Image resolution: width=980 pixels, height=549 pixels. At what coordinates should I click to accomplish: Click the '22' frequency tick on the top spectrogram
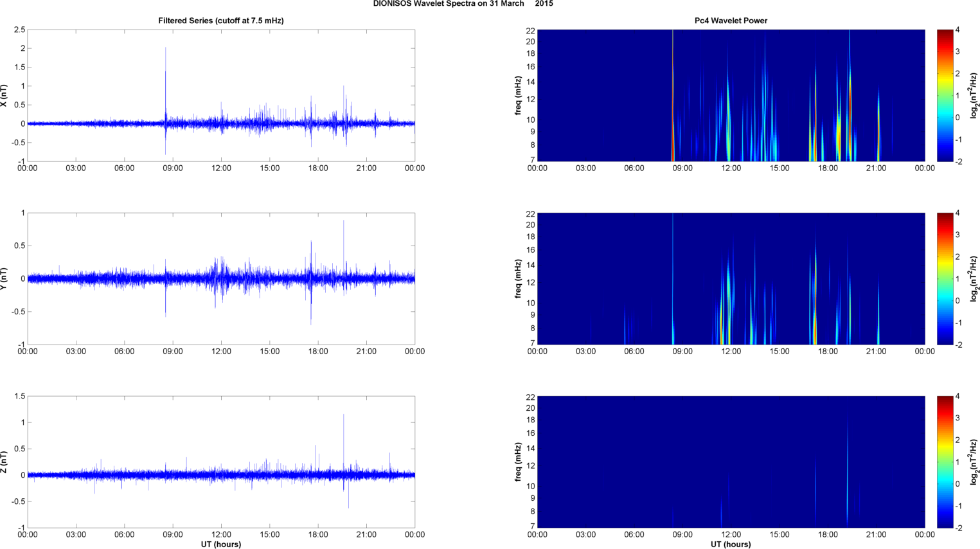point(531,30)
